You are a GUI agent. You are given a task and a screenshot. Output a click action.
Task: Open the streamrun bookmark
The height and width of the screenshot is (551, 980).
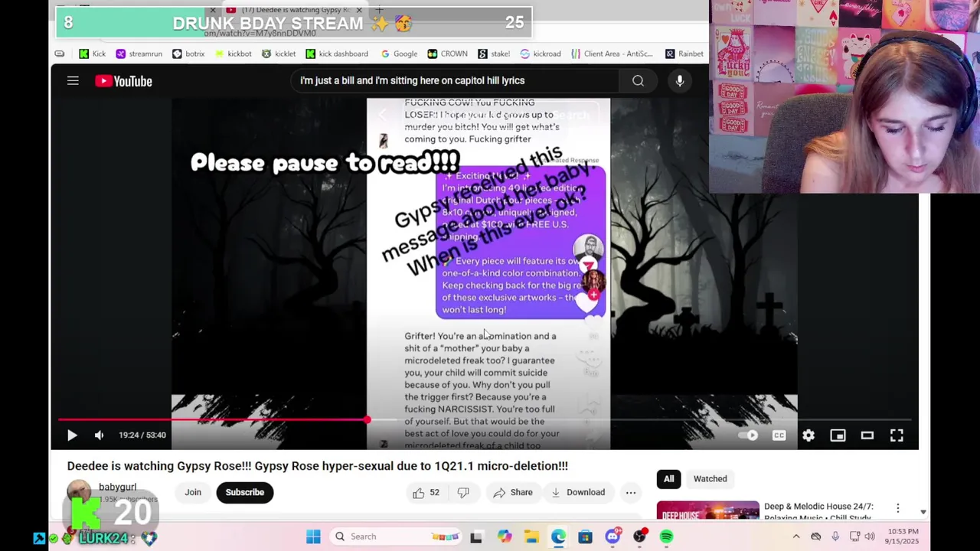139,54
